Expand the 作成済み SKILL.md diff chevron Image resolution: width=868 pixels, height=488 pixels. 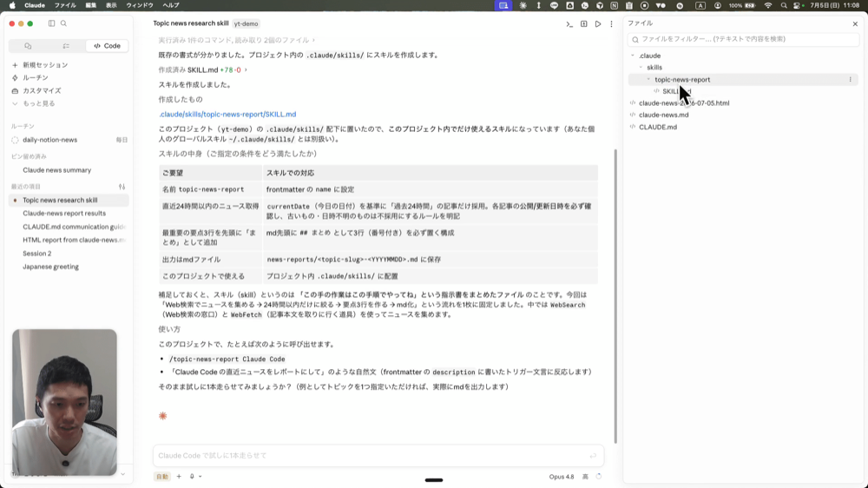(246, 69)
